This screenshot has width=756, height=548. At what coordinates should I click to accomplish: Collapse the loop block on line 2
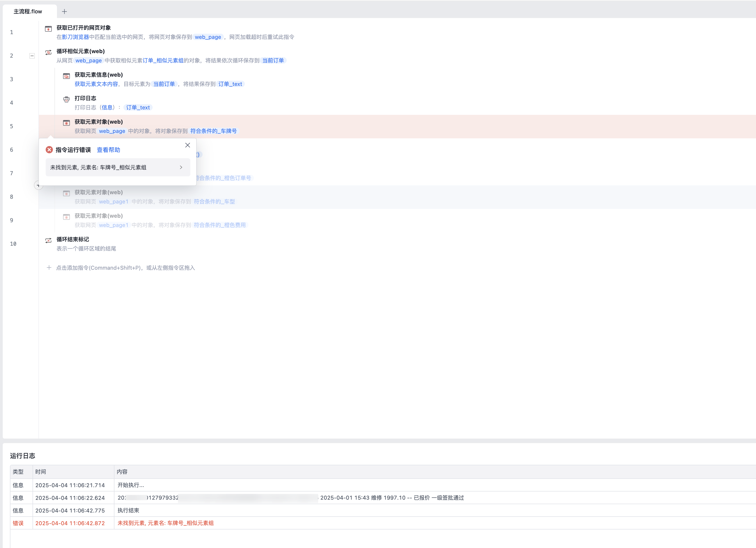pos(32,56)
